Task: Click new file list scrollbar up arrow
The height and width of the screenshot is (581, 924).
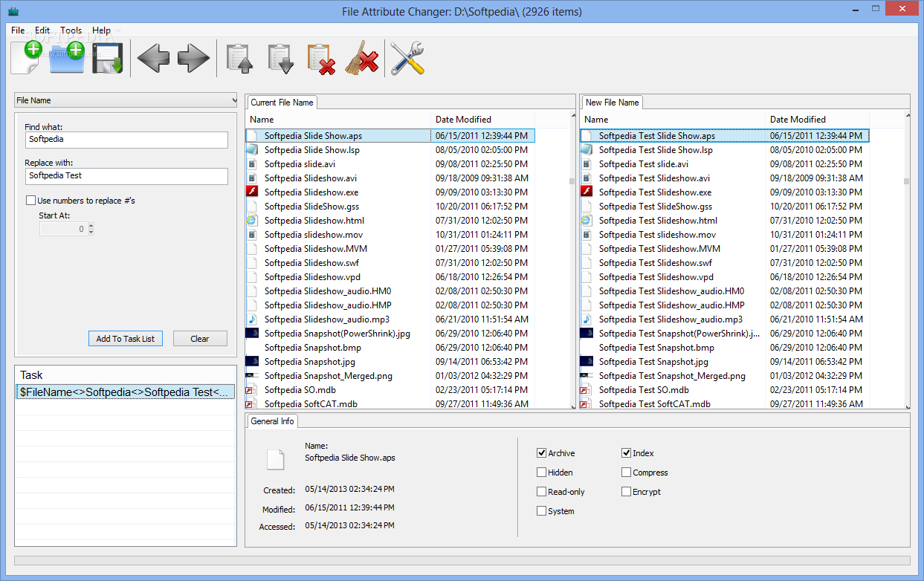Action: tap(907, 115)
